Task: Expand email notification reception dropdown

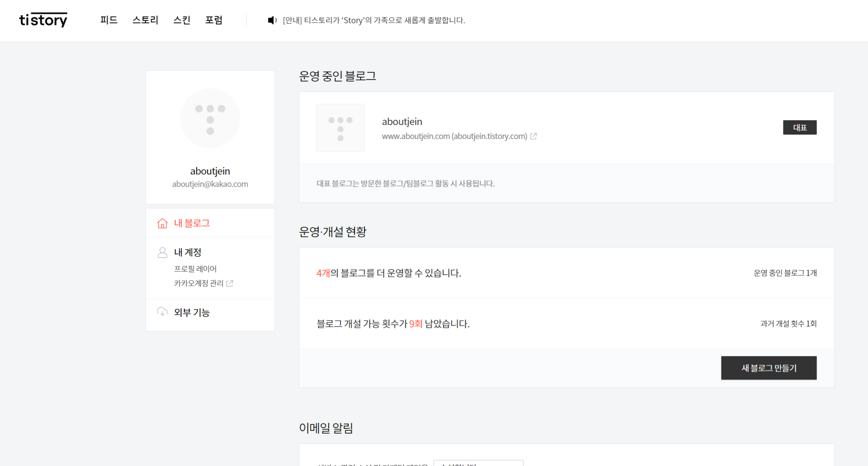Action: (478, 463)
